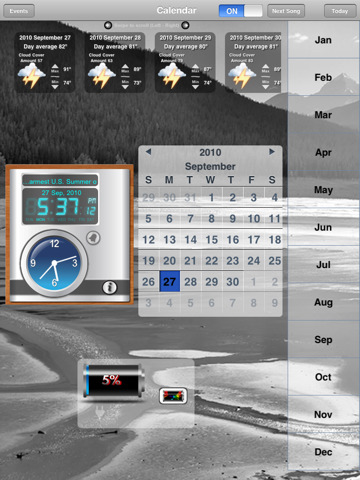
Task: Tap Max up arrow on September 30 card
Action: click(x=265, y=66)
